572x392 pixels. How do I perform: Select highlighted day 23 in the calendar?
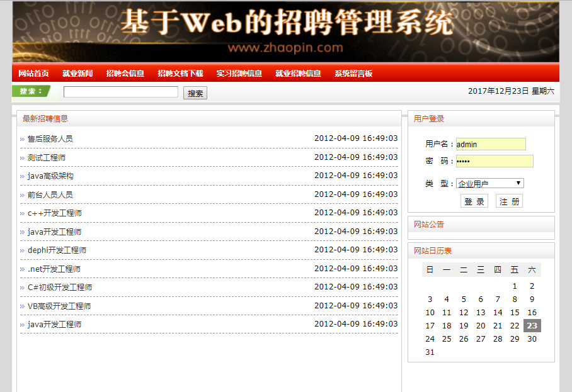(532, 326)
